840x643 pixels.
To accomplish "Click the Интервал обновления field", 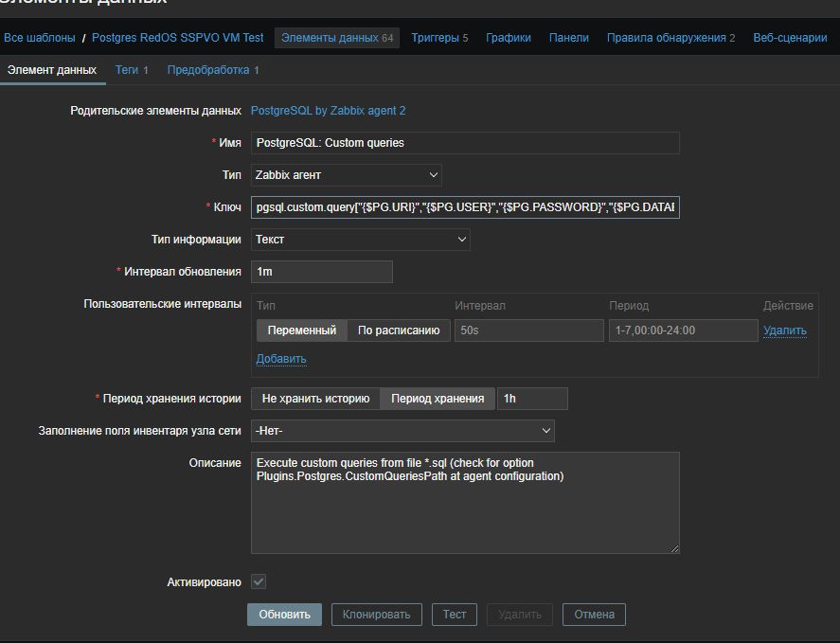I will tap(321, 272).
